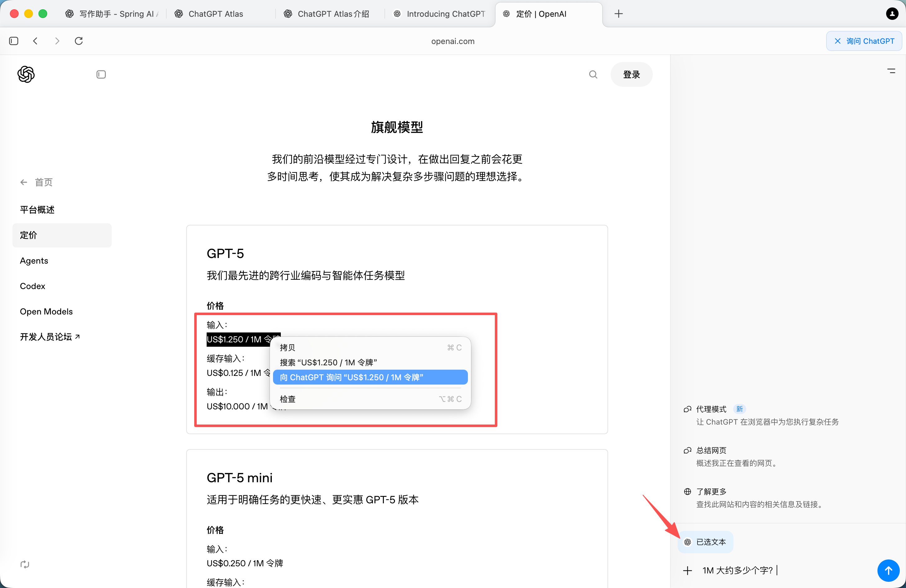Select 向 ChatGPT 询问 context menu item

pos(370,377)
